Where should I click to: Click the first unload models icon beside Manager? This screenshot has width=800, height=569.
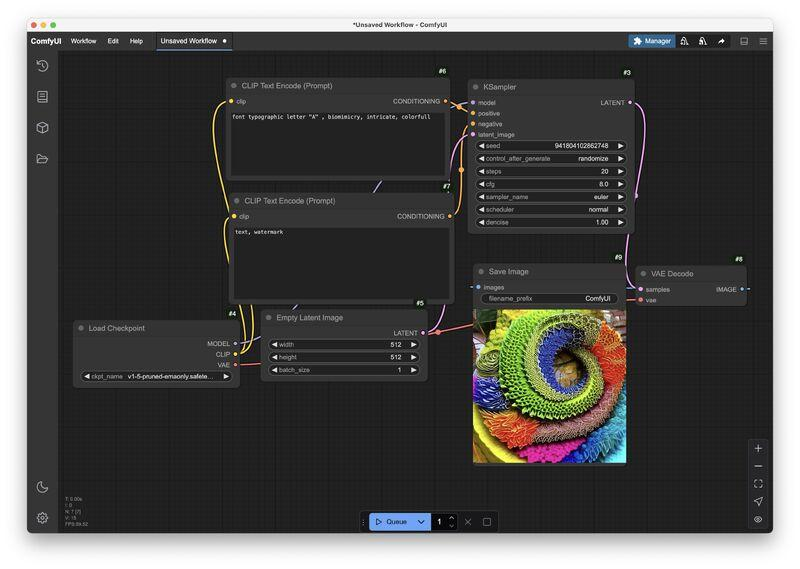(685, 41)
